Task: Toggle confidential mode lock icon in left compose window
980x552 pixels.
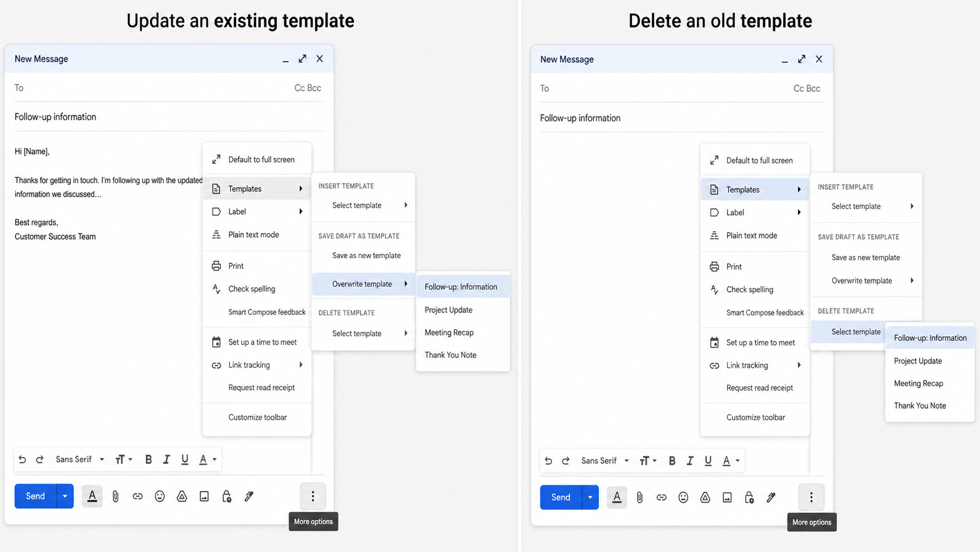Action: click(227, 496)
